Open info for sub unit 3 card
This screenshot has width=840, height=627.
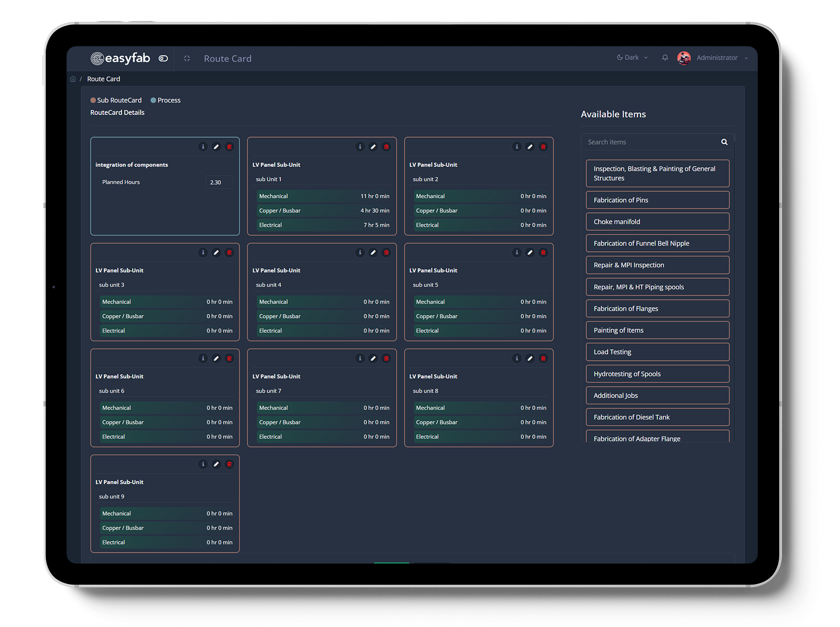coord(203,253)
